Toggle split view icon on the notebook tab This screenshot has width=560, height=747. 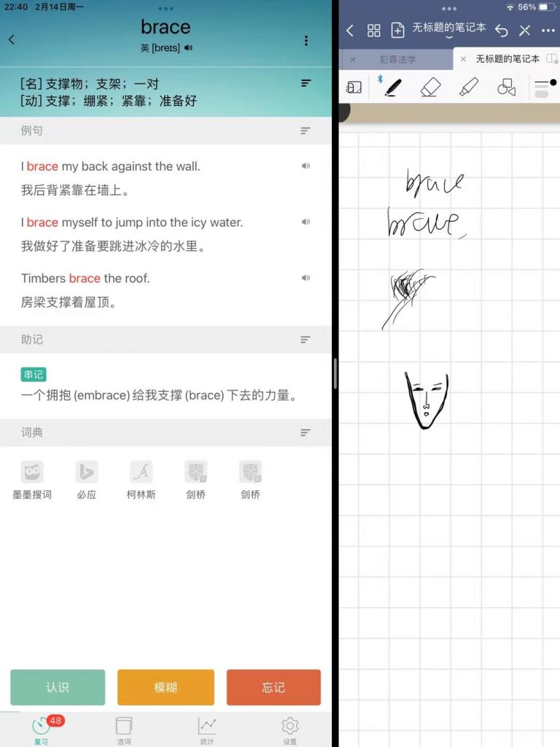pos(552,59)
